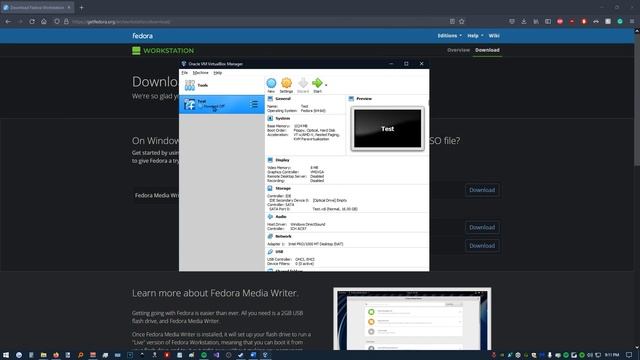Go to Firefox home page icon
Image resolution: width=640 pixels, height=360 pixels.
44,21
